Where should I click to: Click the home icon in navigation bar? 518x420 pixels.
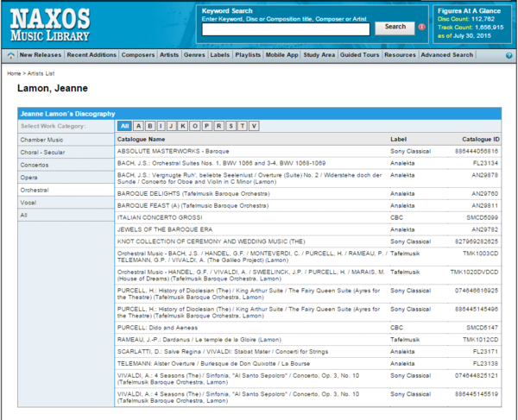pos(9,55)
